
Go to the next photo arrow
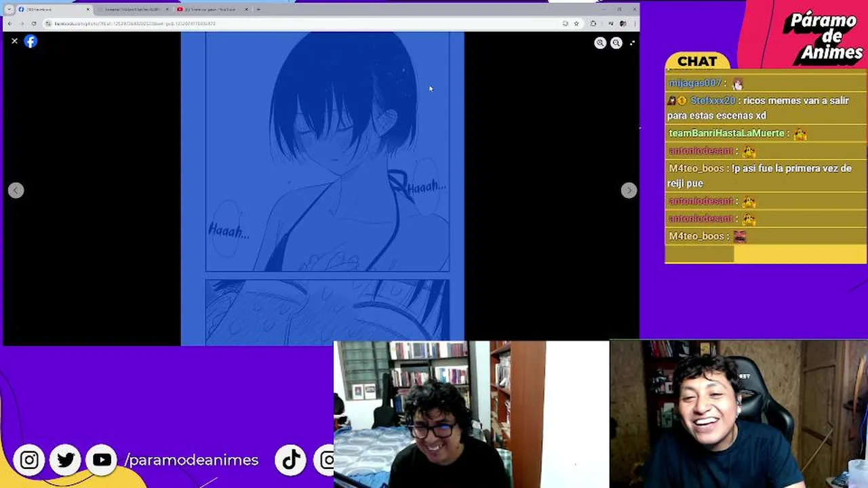coord(629,190)
